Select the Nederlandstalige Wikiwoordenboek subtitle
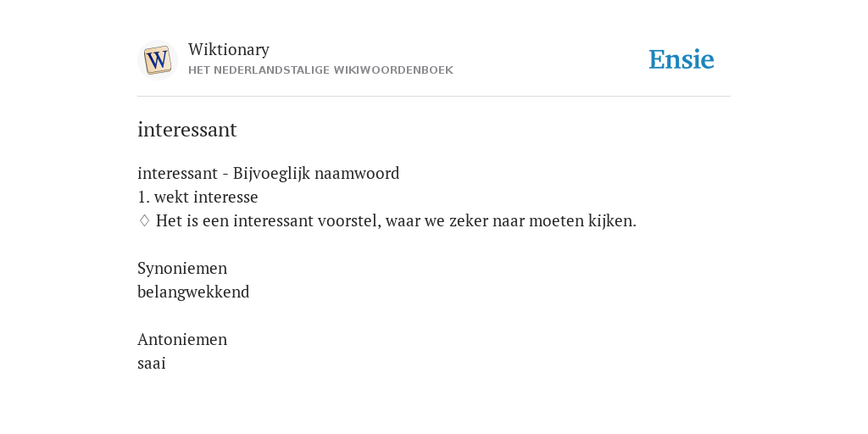This screenshot has width=868, height=434. pyautogui.click(x=320, y=70)
